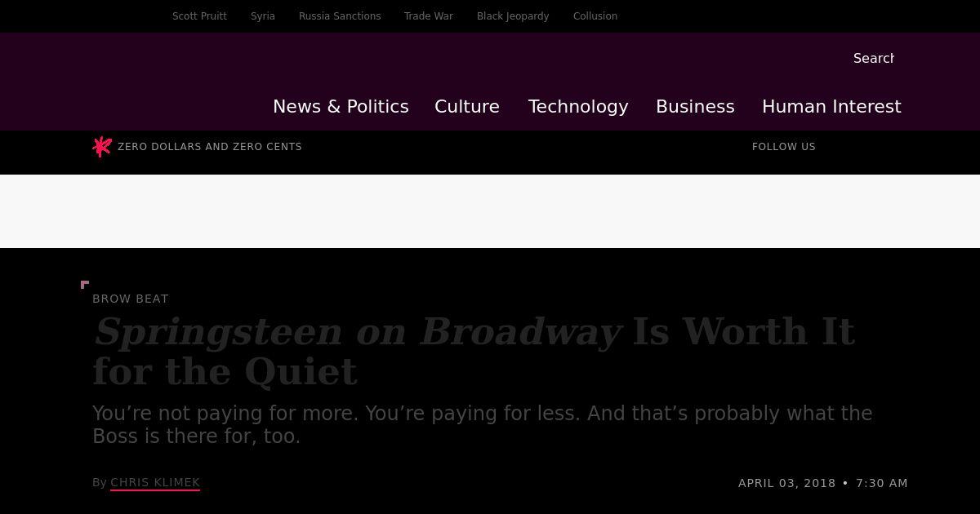Viewport: 980px width, 514px height.
Task: Open the Trade War topic link
Action: pyautogui.click(x=429, y=16)
